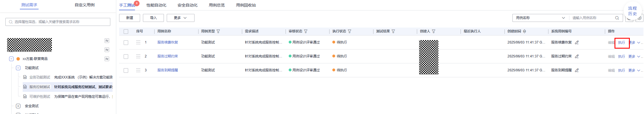Click filter funnel icon on 审核状态 column
Image resolution: width=644 pixels, height=114 pixels.
pyautogui.click(x=306, y=31)
